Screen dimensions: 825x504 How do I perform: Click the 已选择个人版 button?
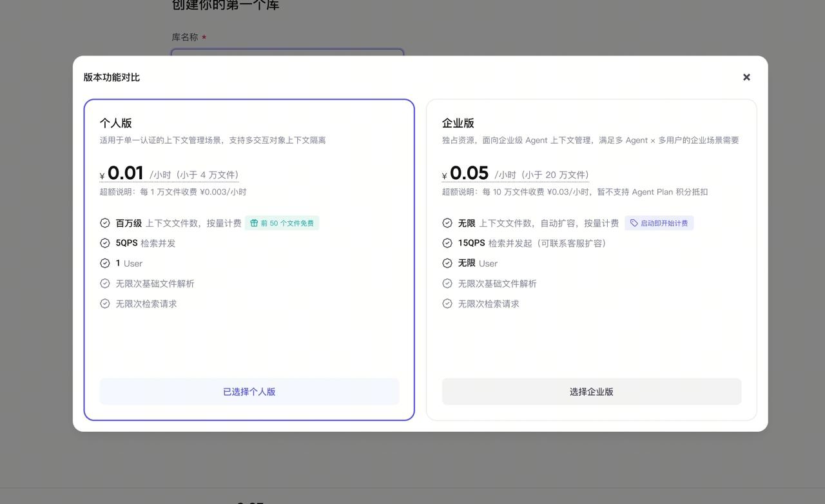point(249,392)
